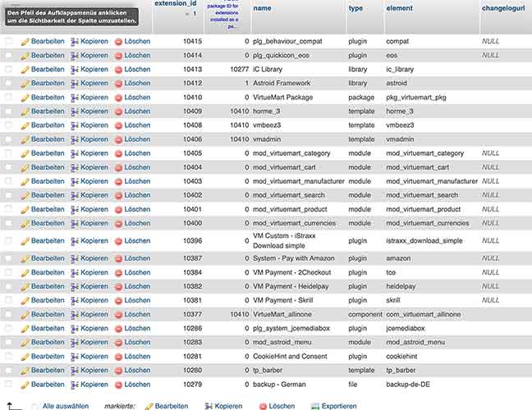The image size is (532, 410).
Task: Click the extension_id value 10280
Action: [x=192, y=370]
